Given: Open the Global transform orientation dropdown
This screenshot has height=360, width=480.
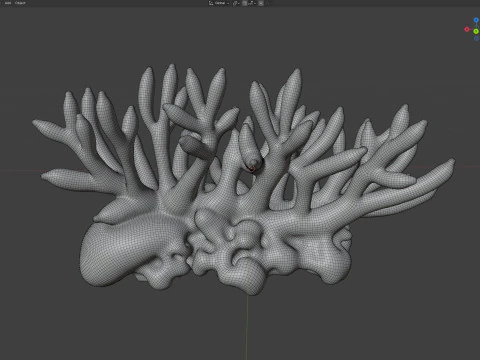Looking at the screenshot, I should (219, 3).
